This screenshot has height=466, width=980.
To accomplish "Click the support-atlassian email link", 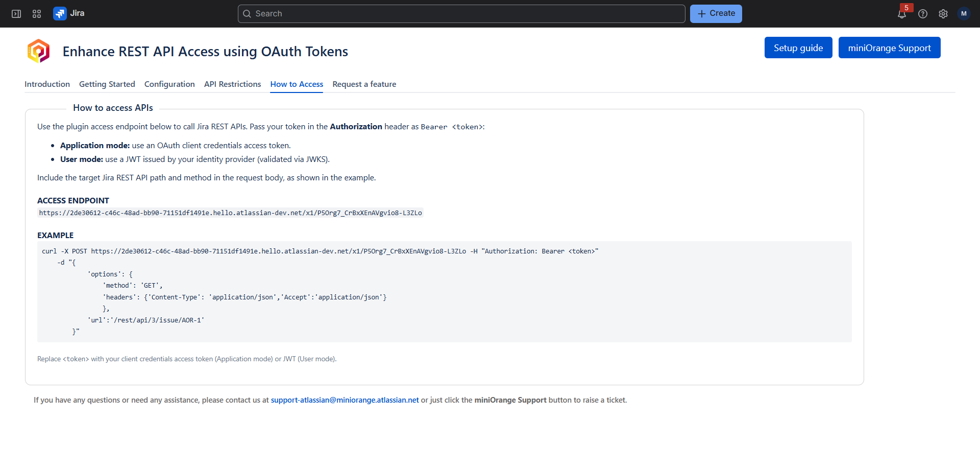I will [345, 400].
